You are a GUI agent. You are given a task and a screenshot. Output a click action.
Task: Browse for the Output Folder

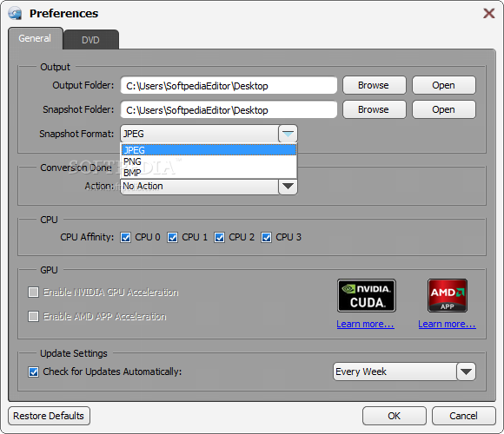tap(375, 85)
